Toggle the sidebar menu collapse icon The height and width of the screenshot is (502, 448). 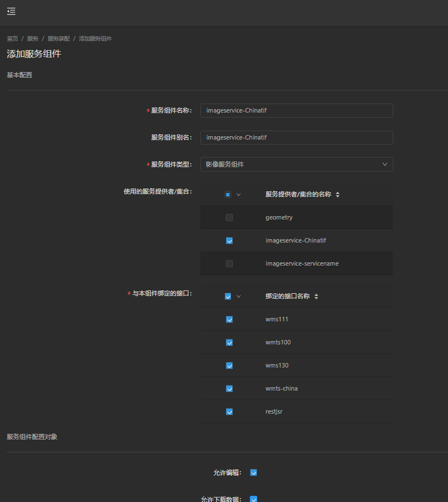11,11
